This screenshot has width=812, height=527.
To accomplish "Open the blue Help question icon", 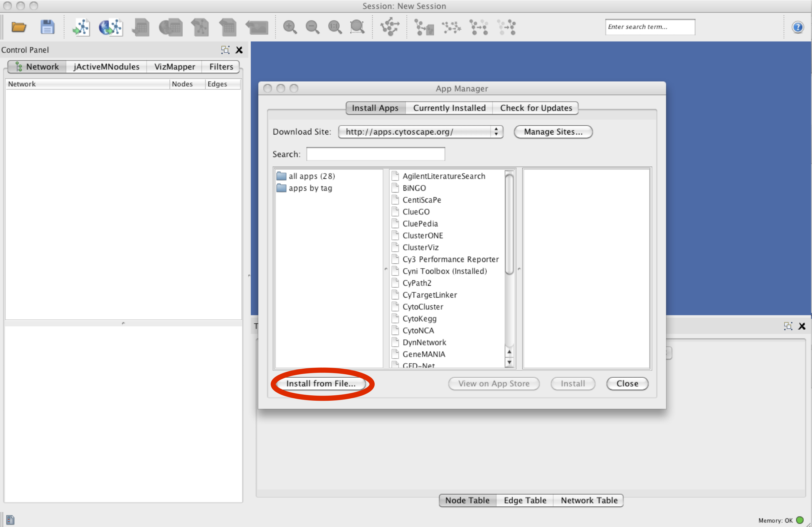I will click(x=797, y=27).
